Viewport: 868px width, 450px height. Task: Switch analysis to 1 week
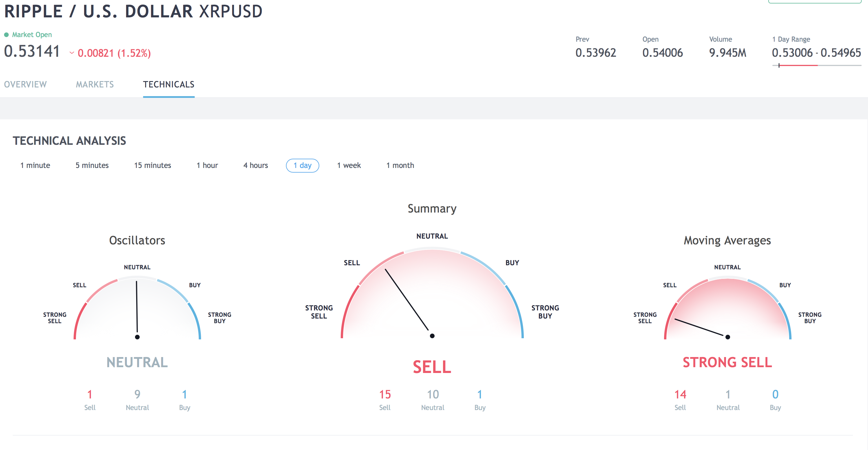coord(349,165)
